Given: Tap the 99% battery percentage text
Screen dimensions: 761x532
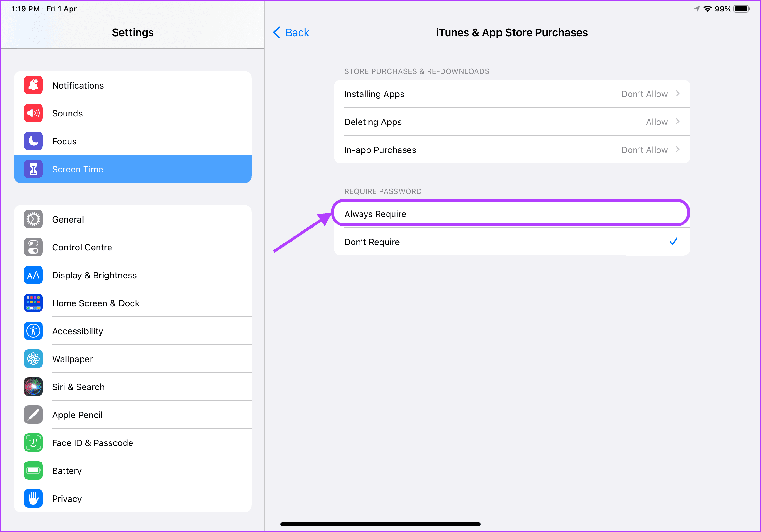Looking at the screenshot, I should 723,9.
